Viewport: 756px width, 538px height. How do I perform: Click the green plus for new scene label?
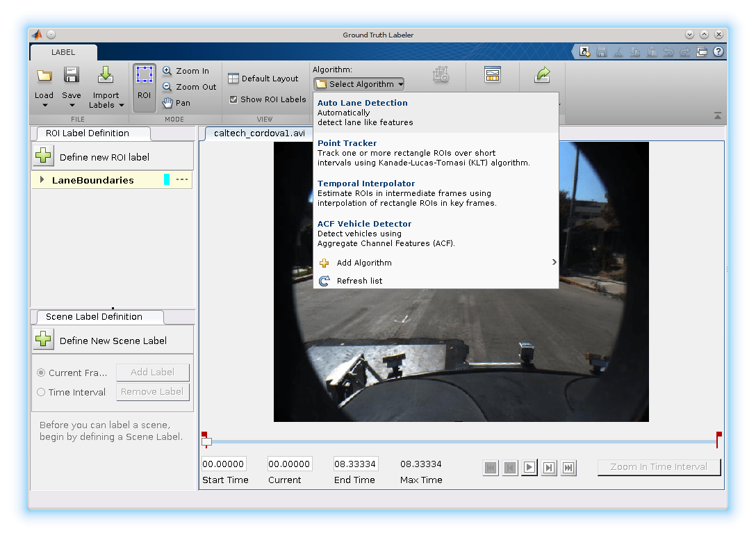(x=44, y=340)
